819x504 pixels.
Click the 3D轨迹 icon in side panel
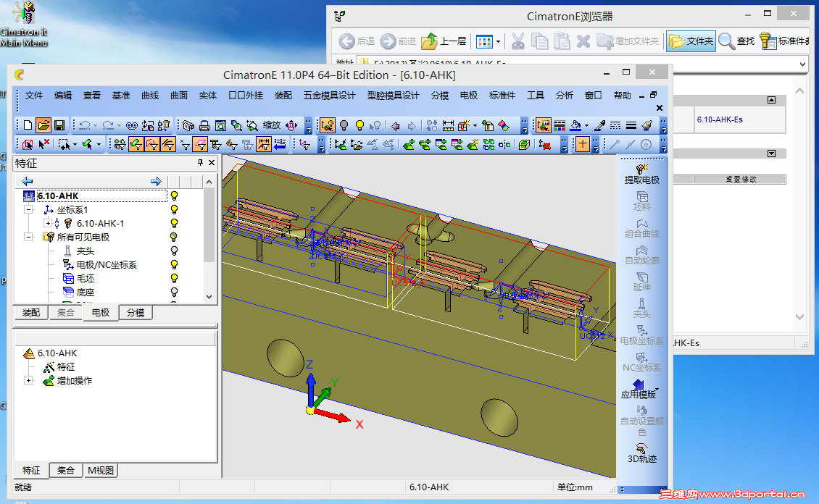[x=642, y=453]
